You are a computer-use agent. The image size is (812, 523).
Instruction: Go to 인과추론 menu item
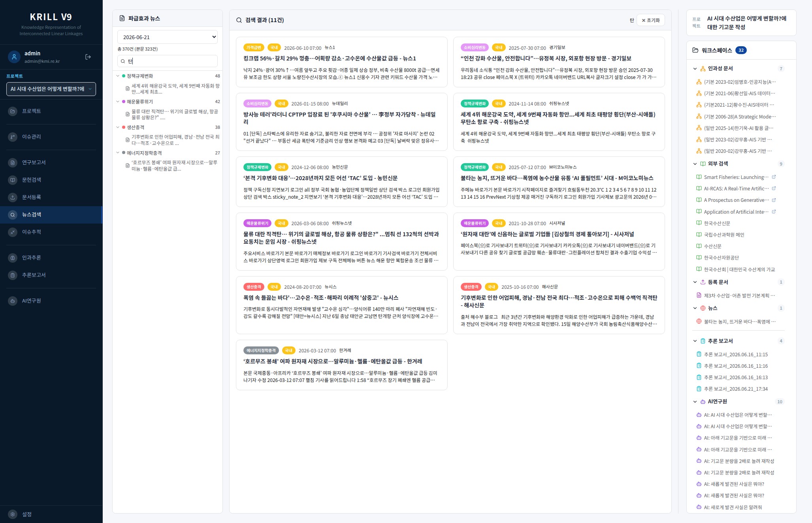[x=51, y=258]
